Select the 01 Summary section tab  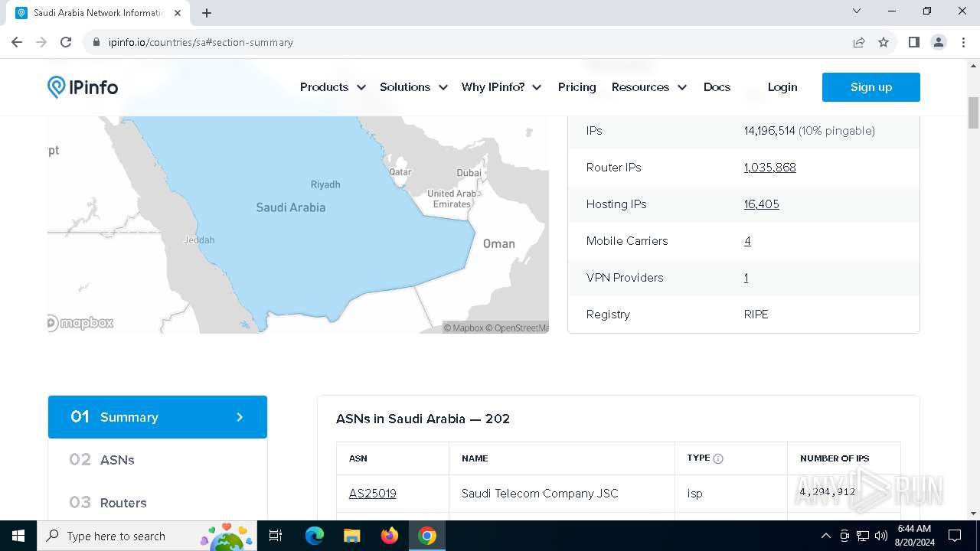pos(158,417)
